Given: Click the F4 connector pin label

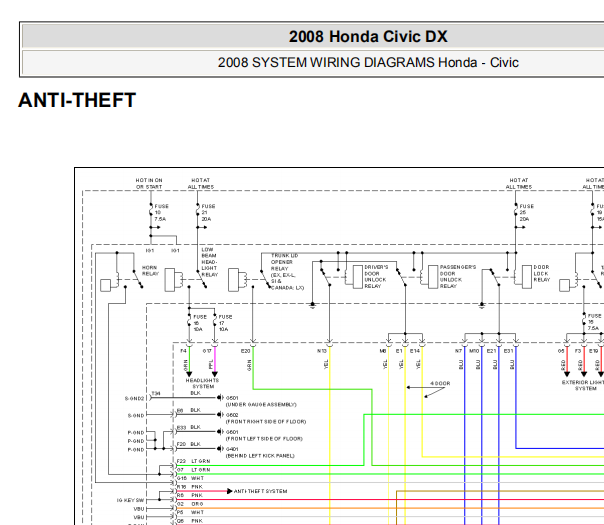Looking at the screenshot, I should click(x=183, y=351).
